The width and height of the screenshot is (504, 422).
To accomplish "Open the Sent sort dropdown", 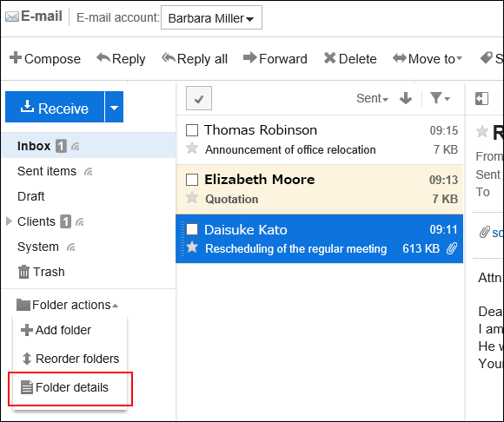I will [x=372, y=98].
